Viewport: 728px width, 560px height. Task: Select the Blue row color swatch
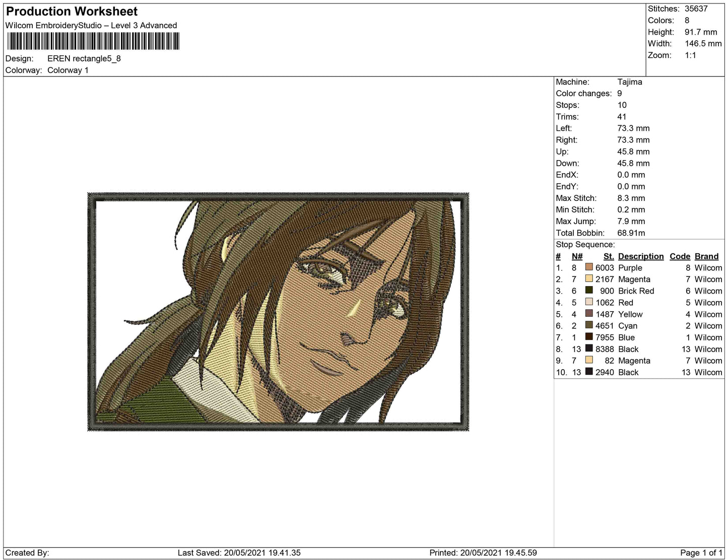tap(588, 337)
